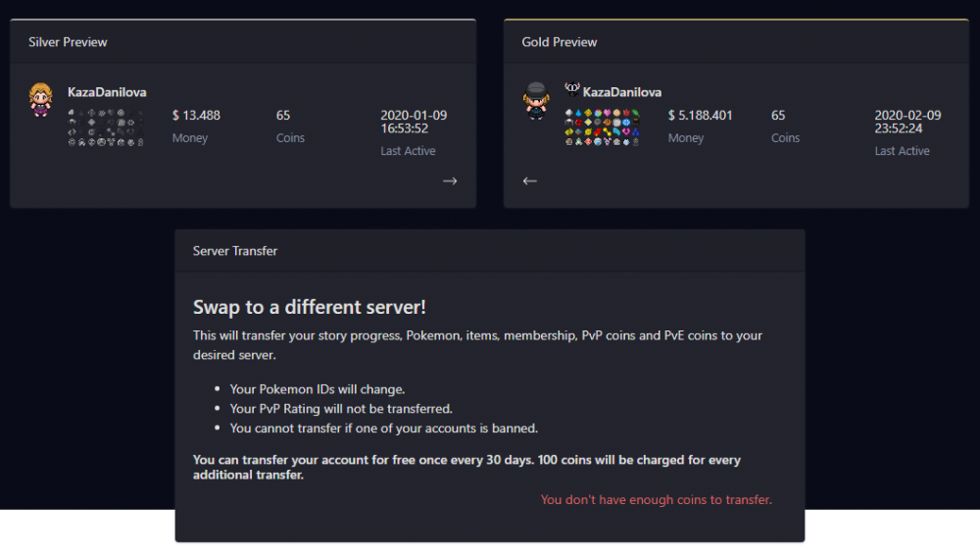Screen dimensions: 980x557
Task: Click the 65 Coins value in Silver Preview
Action: click(x=283, y=116)
